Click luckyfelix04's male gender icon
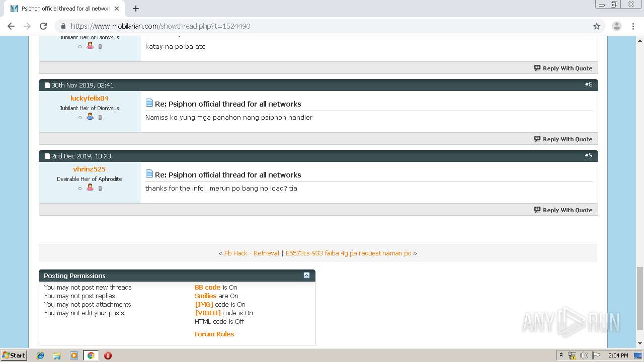The height and width of the screenshot is (362, 644). pyautogui.click(x=90, y=116)
